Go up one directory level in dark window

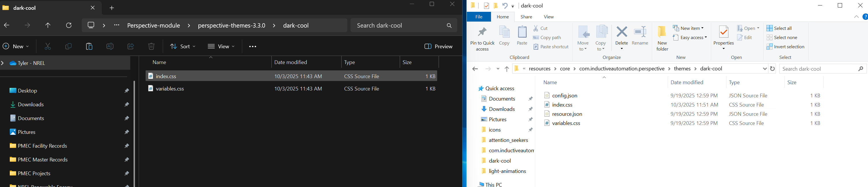pos(48,25)
